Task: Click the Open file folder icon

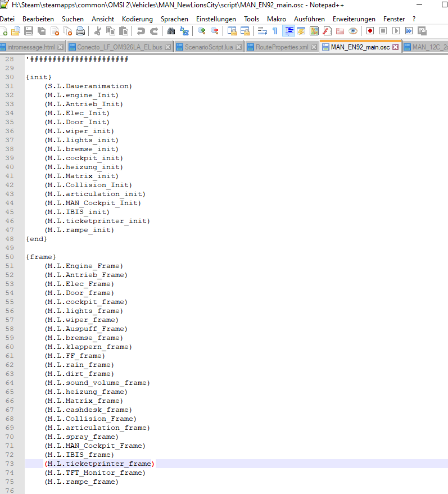Action: point(16,31)
